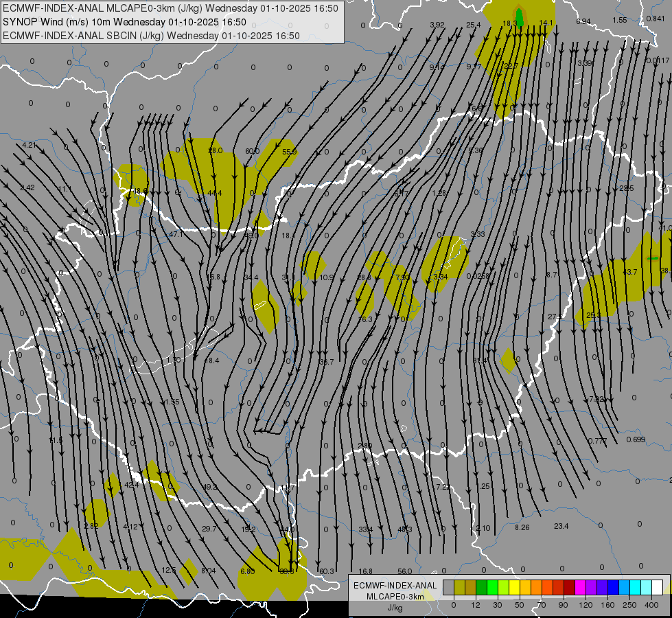The width and height of the screenshot is (672, 618).
Task: Click the legend tick label 120
Action: coord(586,604)
